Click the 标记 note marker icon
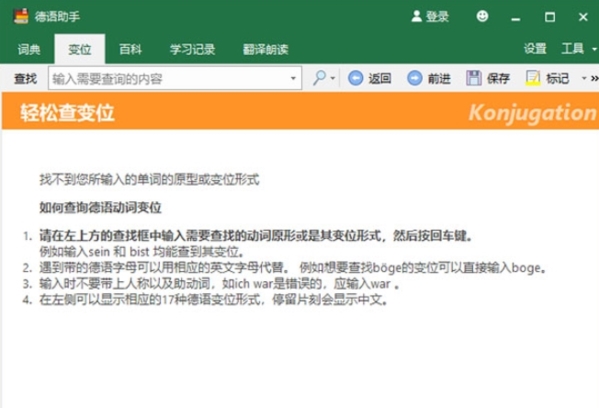This screenshot has height=408, width=599. (x=533, y=78)
